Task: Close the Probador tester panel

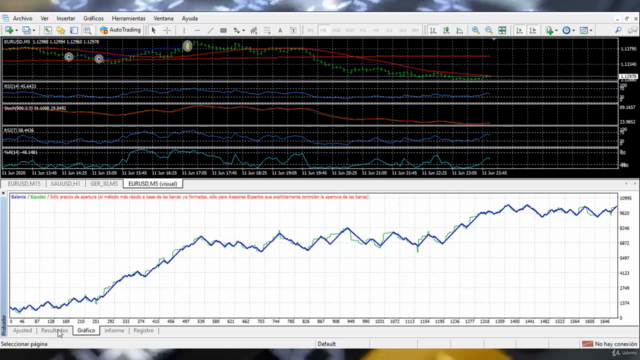Action: point(3,193)
